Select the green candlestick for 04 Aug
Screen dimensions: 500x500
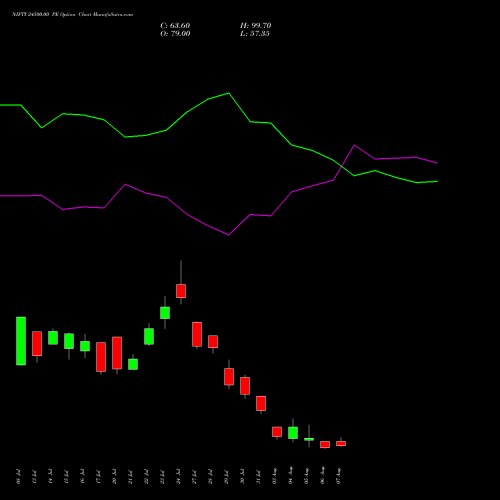click(293, 433)
